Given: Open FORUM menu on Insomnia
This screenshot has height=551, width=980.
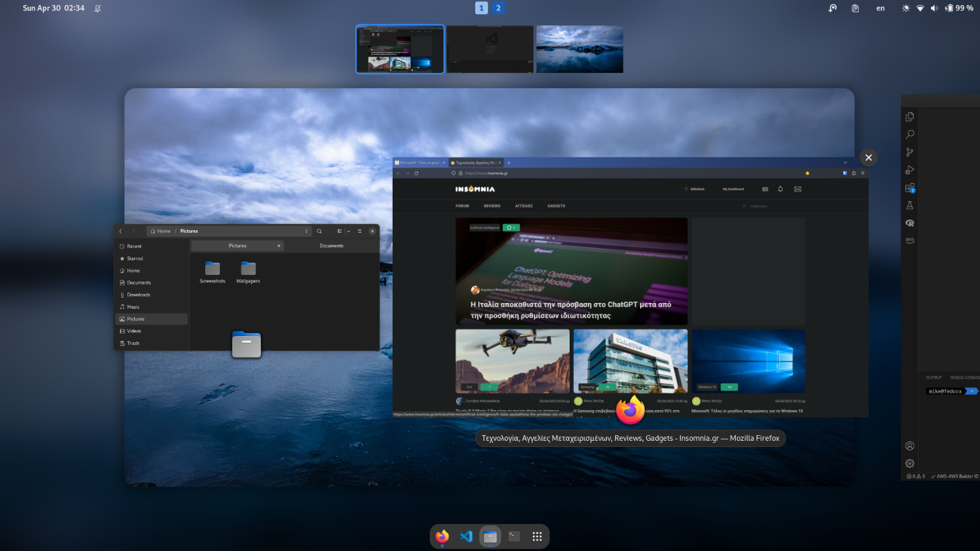Looking at the screenshot, I should point(462,206).
